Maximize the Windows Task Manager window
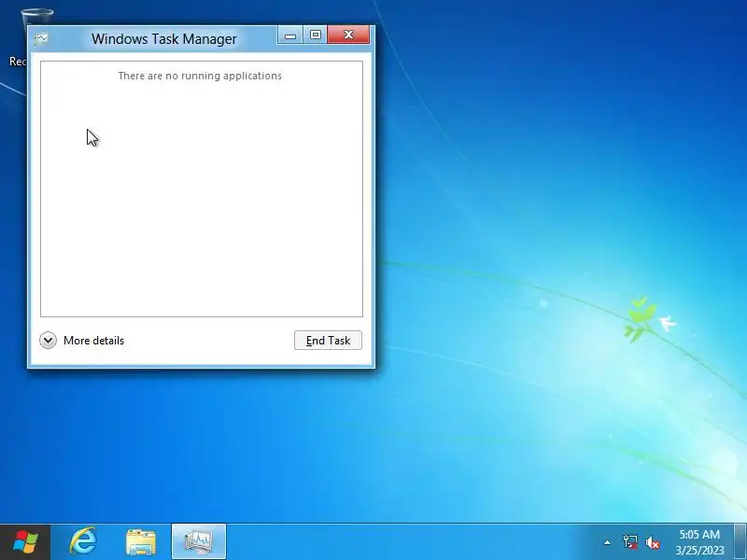 (x=315, y=35)
